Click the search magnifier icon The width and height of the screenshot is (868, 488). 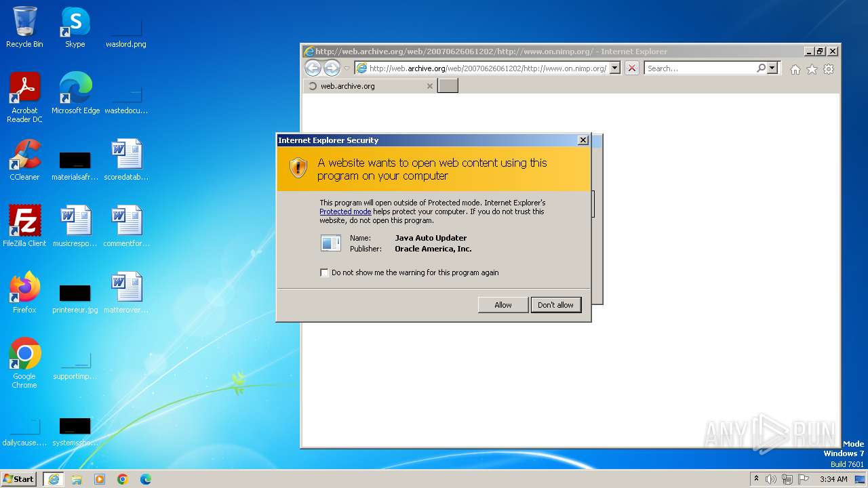(x=761, y=68)
